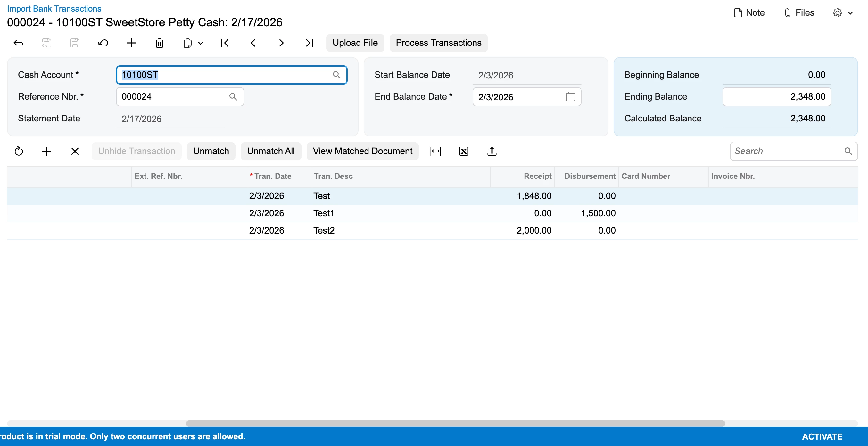This screenshot has width=868, height=446.
Task: Open Cash Account lookup magnifier
Action: [x=336, y=75]
